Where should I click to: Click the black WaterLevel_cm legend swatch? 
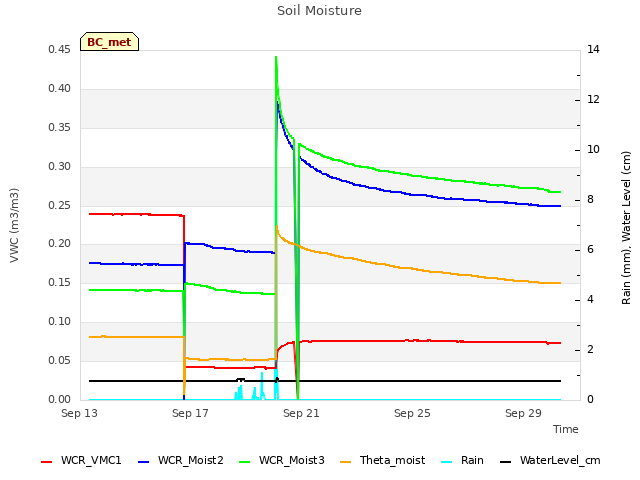pyautogui.click(x=506, y=462)
